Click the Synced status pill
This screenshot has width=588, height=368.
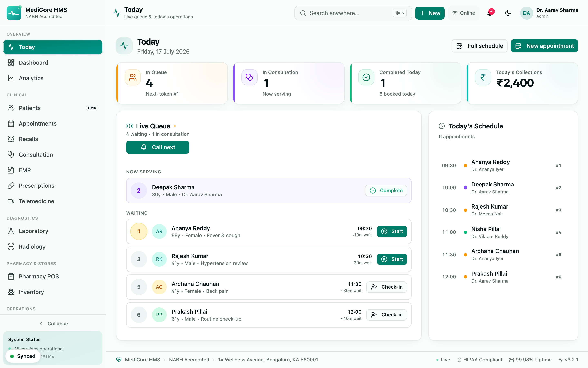click(x=23, y=356)
